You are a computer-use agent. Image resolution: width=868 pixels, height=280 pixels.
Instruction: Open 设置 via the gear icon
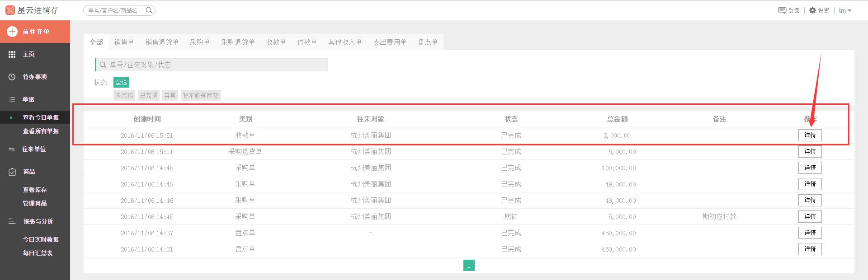pyautogui.click(x=812, y=10)
